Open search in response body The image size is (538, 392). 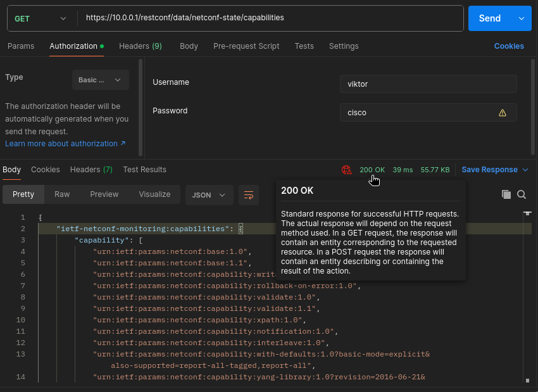pos(522,194)
